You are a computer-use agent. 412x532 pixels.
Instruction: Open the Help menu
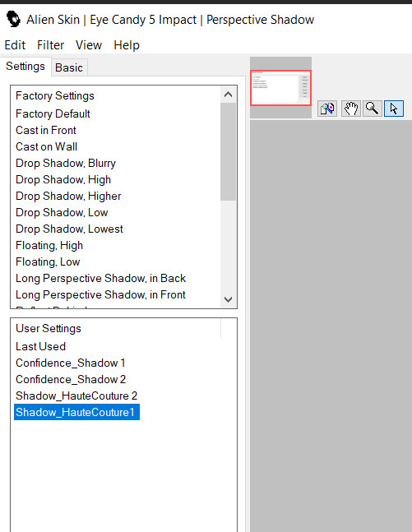(x=127, y=45)
